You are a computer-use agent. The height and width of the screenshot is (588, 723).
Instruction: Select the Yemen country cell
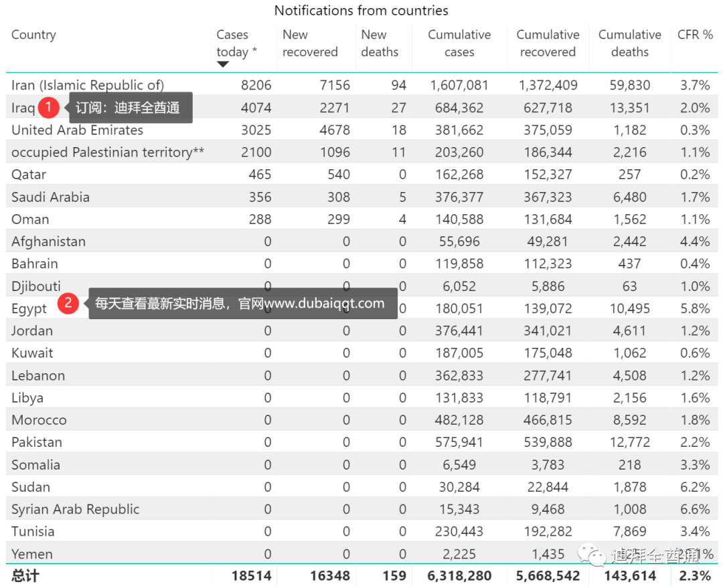coord(32,554)
